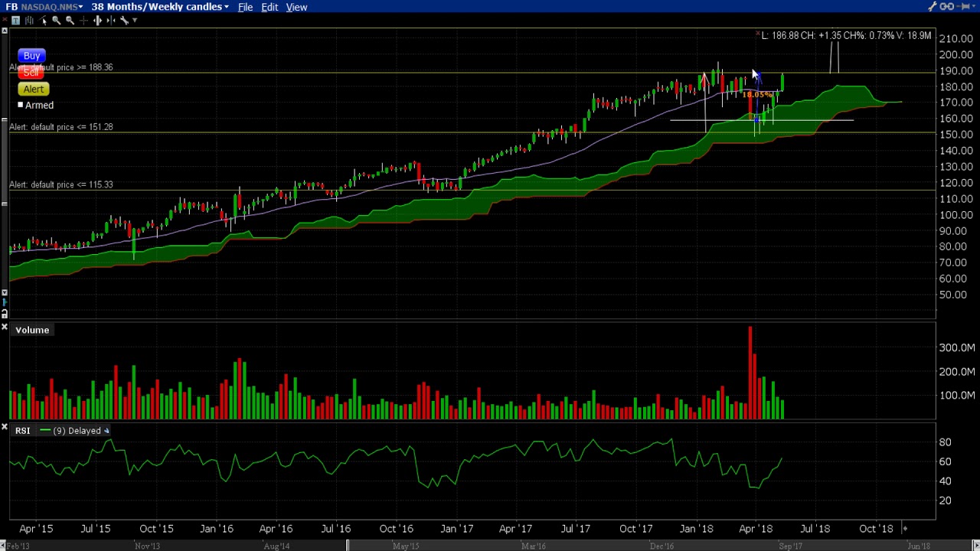Viewport: 980px width, 551px height.
Task: Open chart toolbar wrench settings
Action: coord(124,21)
